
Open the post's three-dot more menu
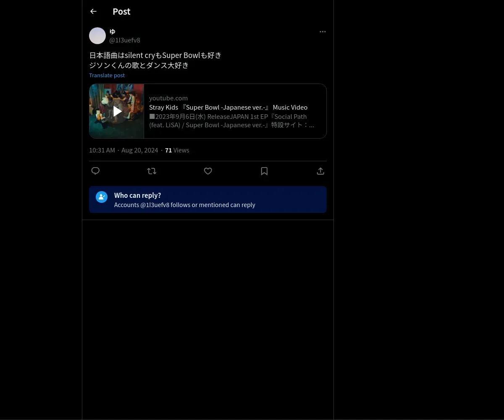pos(323,31)
